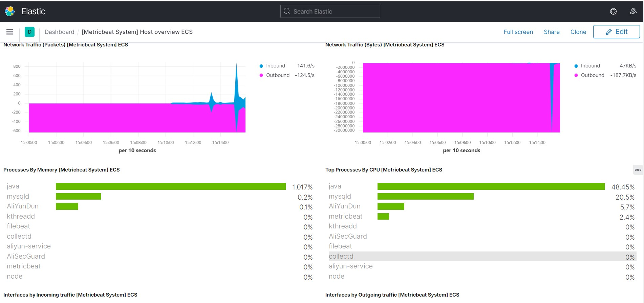Click the Share link

pos(552,32)
